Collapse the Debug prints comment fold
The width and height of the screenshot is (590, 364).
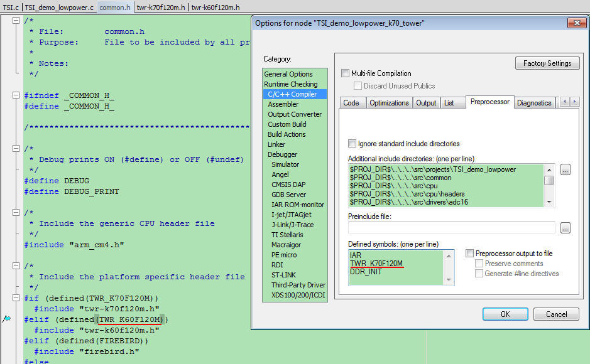[16, 148]
